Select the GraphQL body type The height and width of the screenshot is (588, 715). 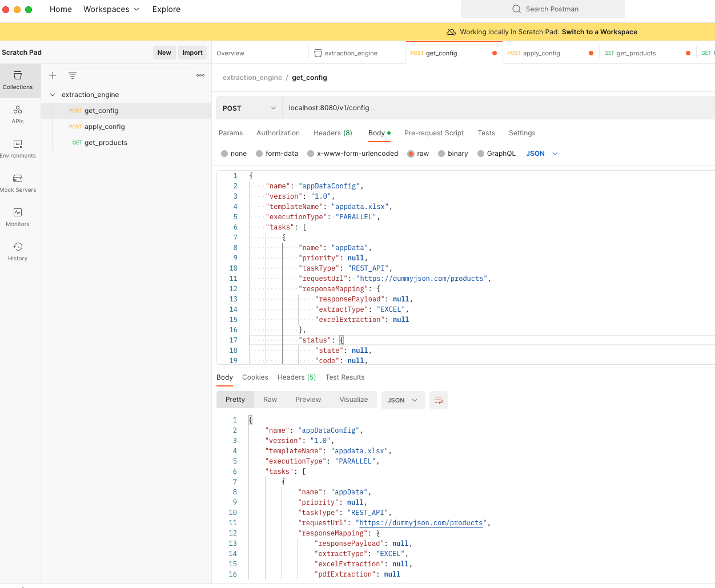(481, 154)
